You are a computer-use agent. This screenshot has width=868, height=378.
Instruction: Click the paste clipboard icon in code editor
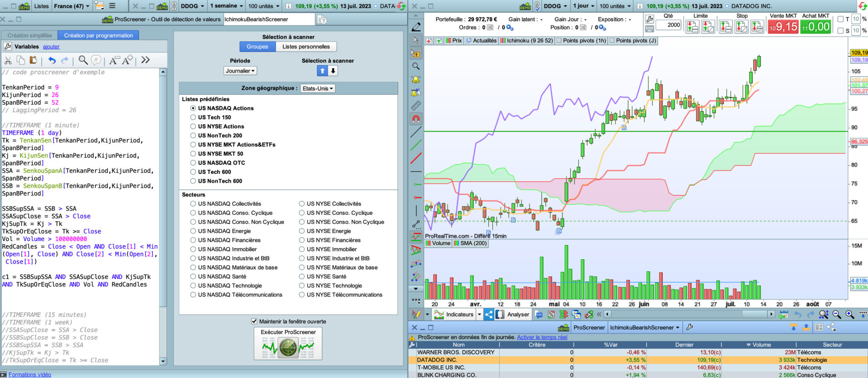(33, 60)
